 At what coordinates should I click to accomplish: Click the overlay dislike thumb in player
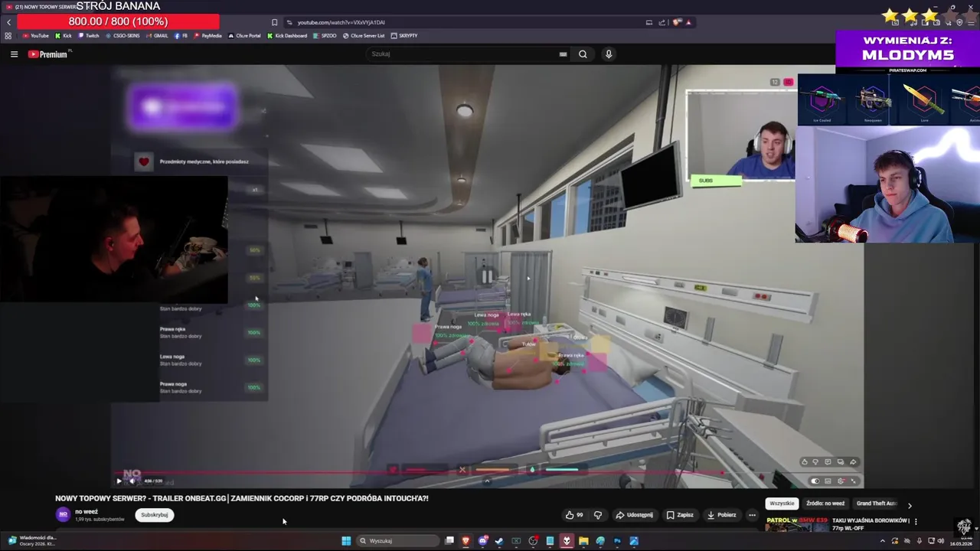[815, 461]
